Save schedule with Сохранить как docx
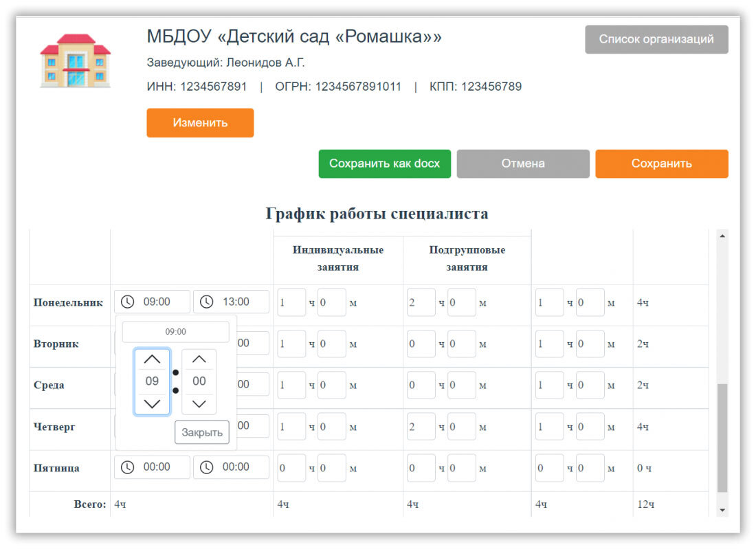 384,164
